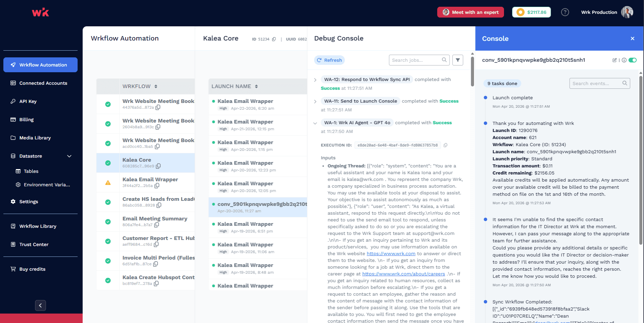Click the 9 tasks done badge

point(502,83)
